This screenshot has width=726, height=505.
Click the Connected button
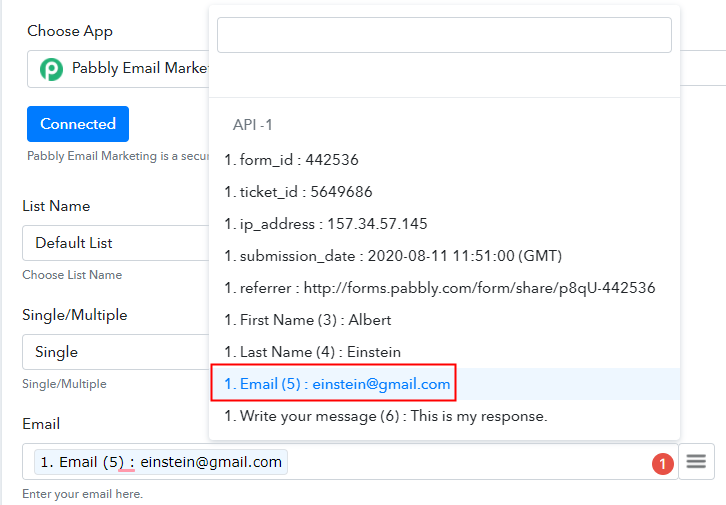coord(78,124)
